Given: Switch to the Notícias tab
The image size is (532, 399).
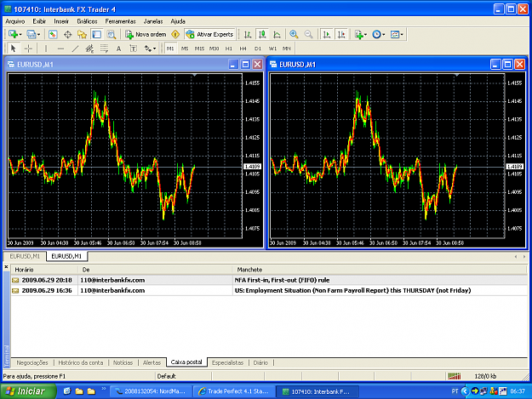Looking at the screenshot, I should [123, 362].
